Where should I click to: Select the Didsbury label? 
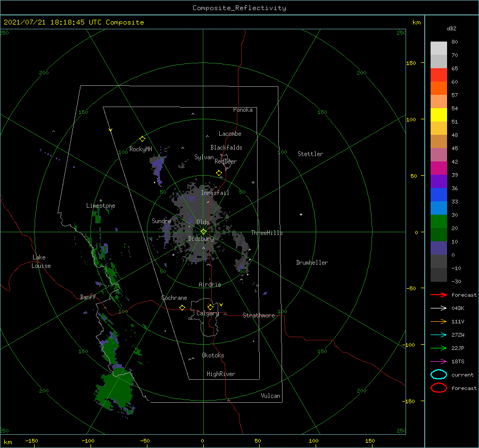click(201, 239)
